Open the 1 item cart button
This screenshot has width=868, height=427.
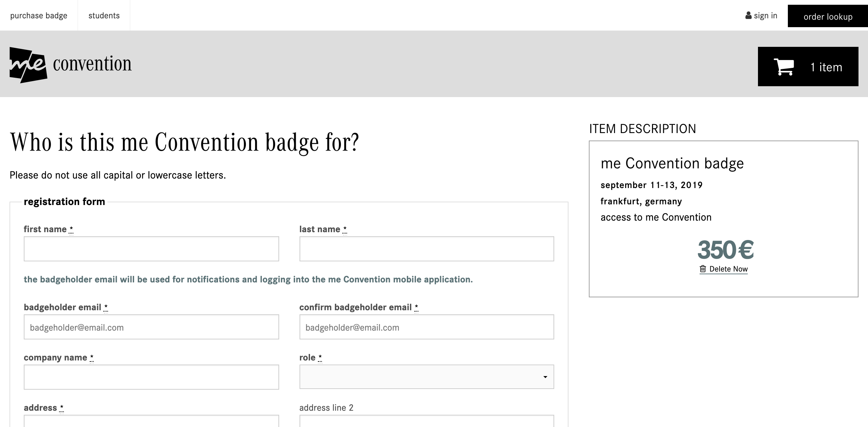coord(808,67)
